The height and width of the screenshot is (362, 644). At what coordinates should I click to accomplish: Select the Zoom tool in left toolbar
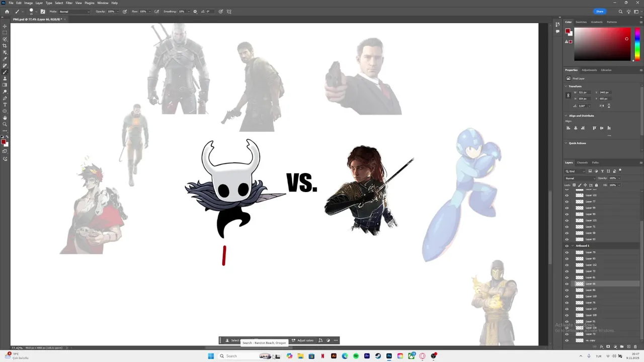(5, 124)
